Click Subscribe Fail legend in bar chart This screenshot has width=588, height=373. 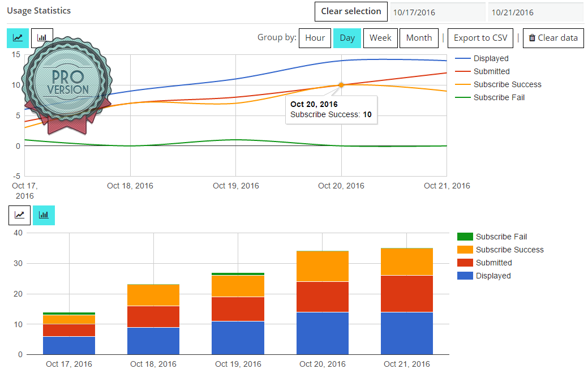point(501,237)
